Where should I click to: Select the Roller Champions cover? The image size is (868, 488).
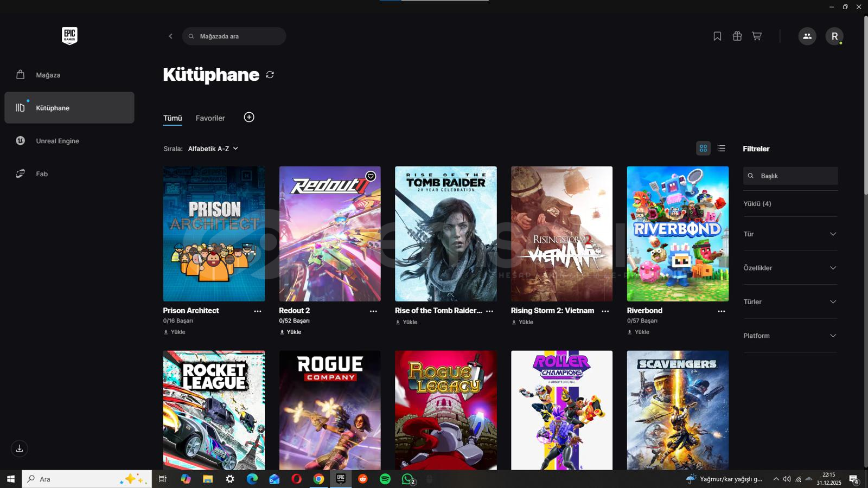click(x=562, y=410)
